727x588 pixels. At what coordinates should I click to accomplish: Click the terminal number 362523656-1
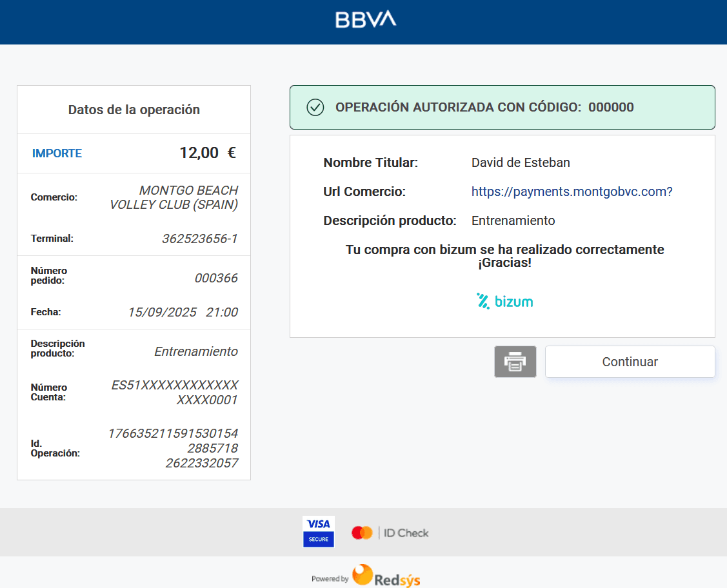pos(199,239)
